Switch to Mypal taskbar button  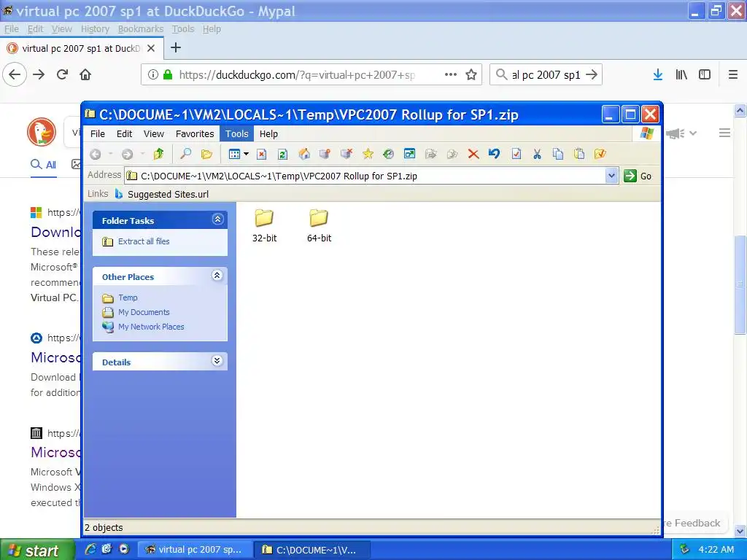pyautogui.click(x=194, y=550)
